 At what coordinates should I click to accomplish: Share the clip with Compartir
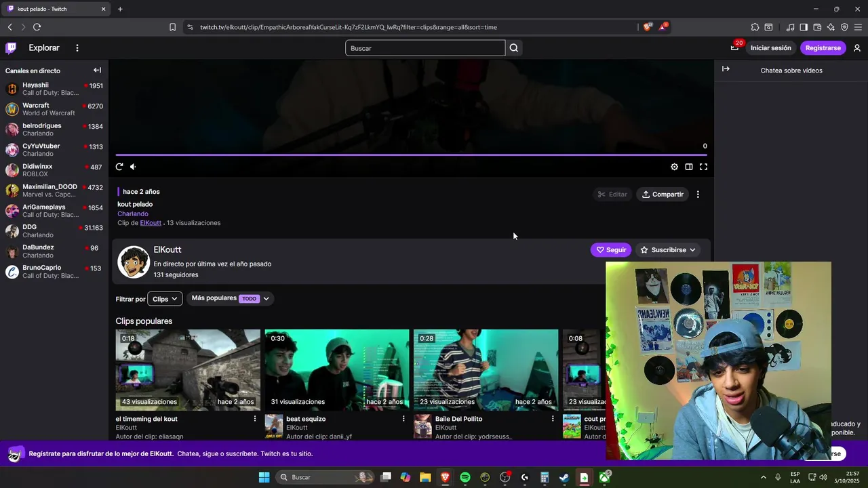point(663,195)
